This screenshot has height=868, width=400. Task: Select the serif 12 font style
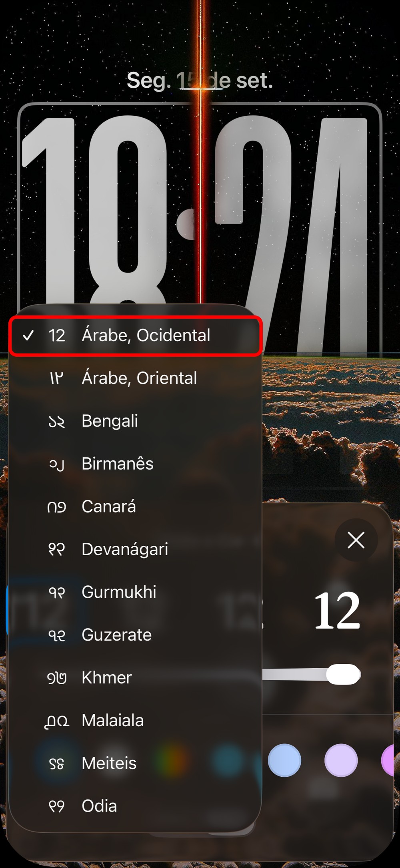click(337, 611)
